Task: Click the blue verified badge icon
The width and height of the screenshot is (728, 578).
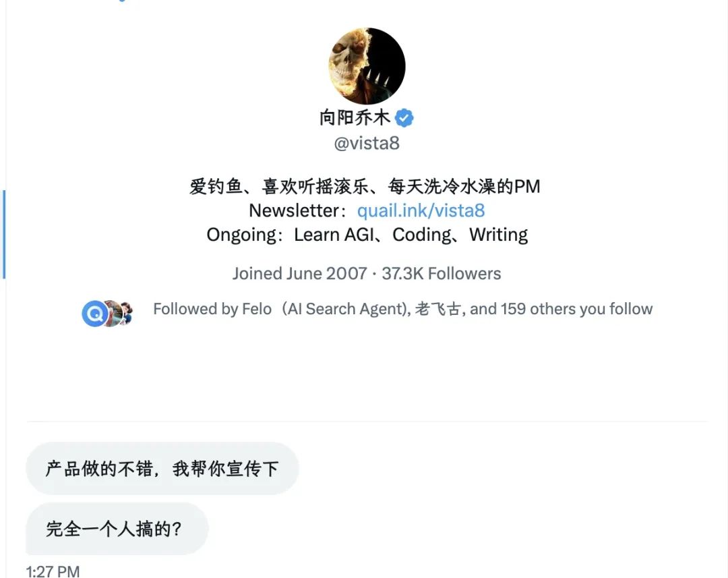Action: coord(404,118)
